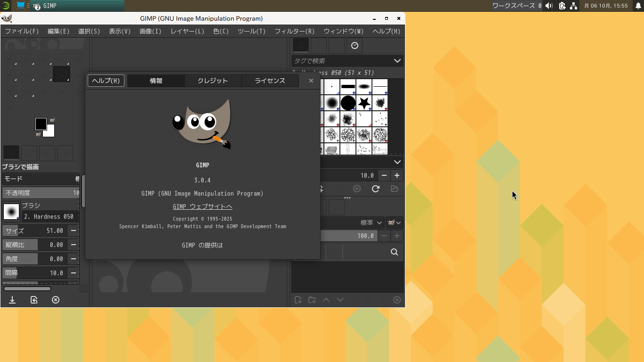
Task: Click the version text 3.0.4
Action: [x=202, y=180]
